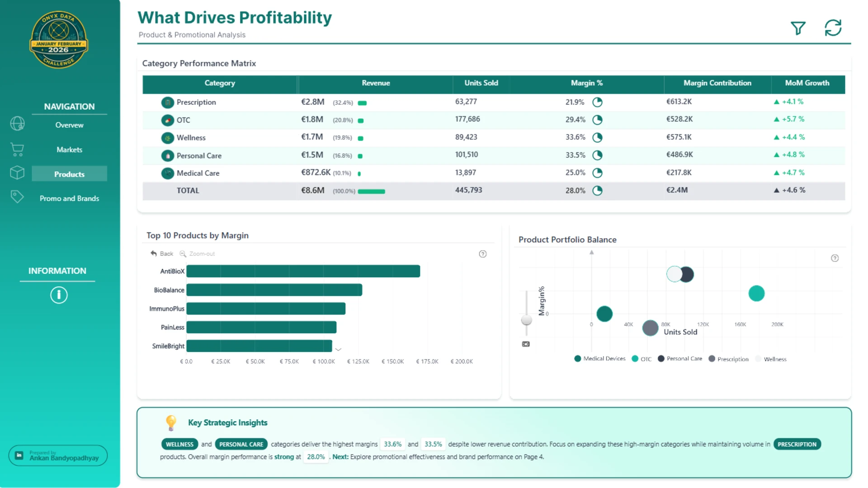This screenshot has height=488, width=868.
Task: Click the globe icon beside Overview
Action: pyautogui.click(x=17, y=123)
